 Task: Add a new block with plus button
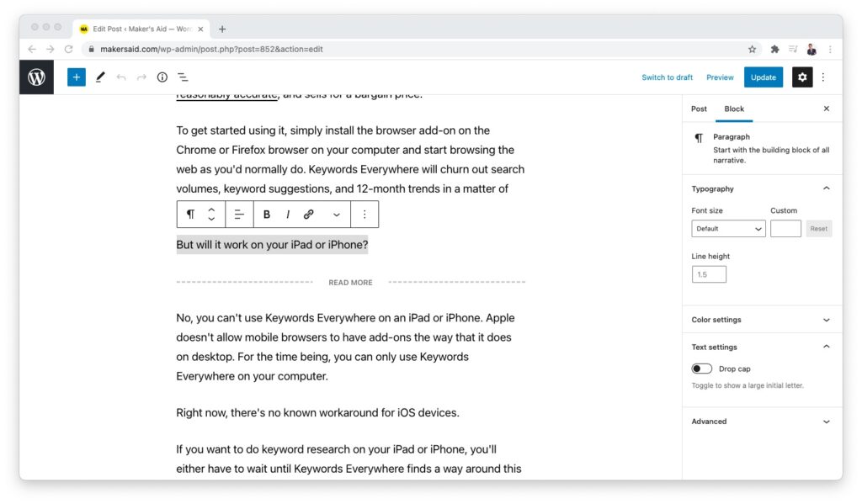(x=77, y=77)
